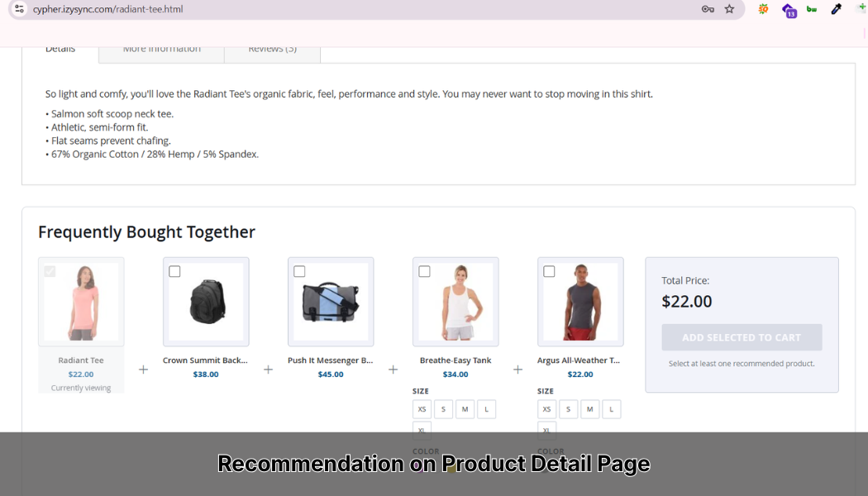Check the Breathe-Easy Tank checkbox
The image size is (868, 496).
pos(425,271)
